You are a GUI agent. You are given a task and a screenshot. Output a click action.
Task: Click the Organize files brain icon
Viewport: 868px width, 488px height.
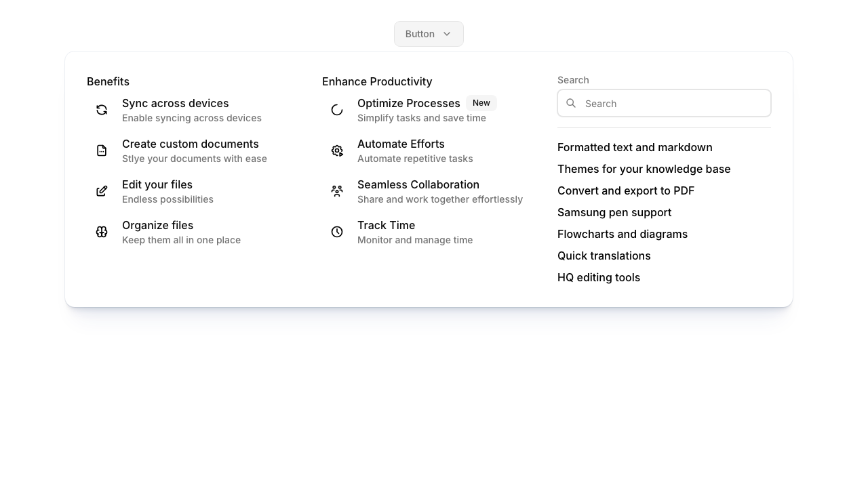102,232
